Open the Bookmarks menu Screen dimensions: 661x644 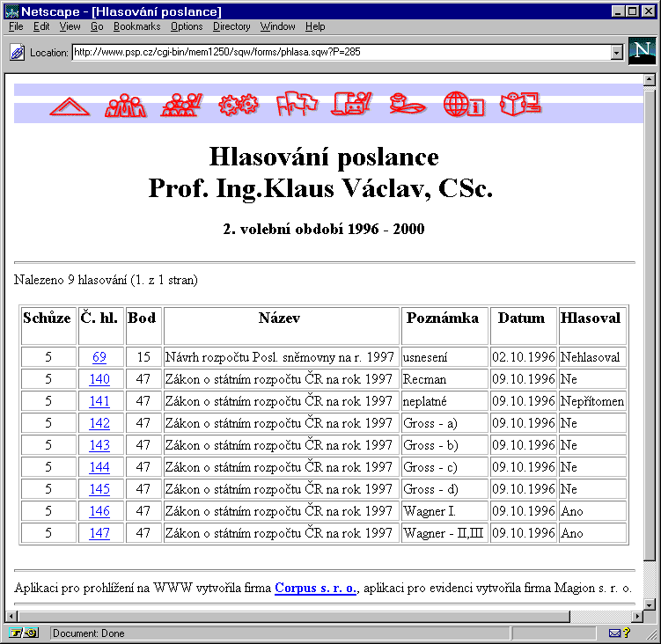point(137,26)
